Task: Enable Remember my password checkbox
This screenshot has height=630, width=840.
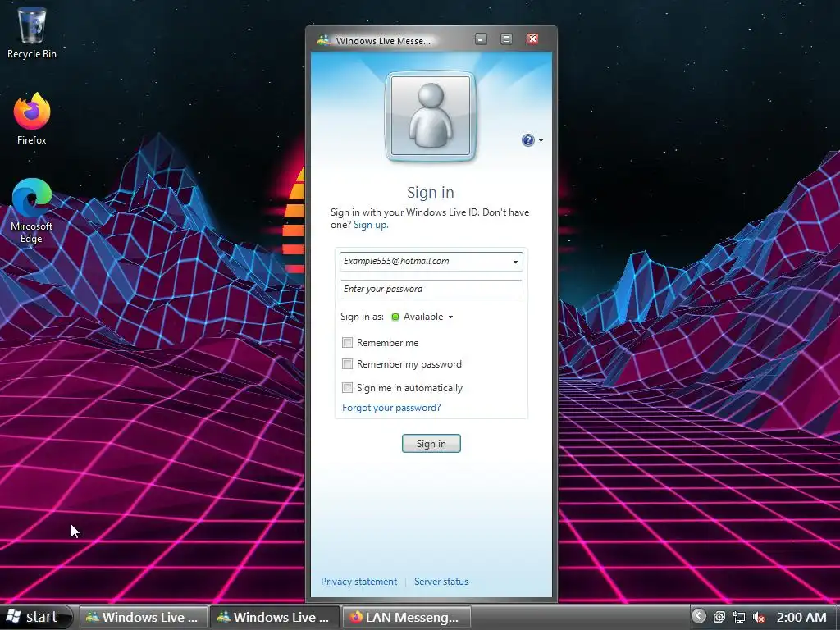Action: click(x=347, y=364)
